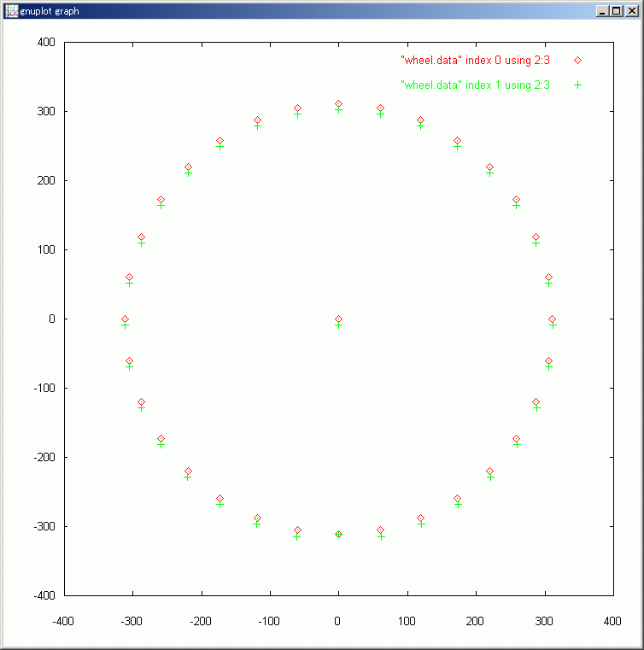Maximize the gnuplot graph window

pyautogui.click(x=617, y=11)
